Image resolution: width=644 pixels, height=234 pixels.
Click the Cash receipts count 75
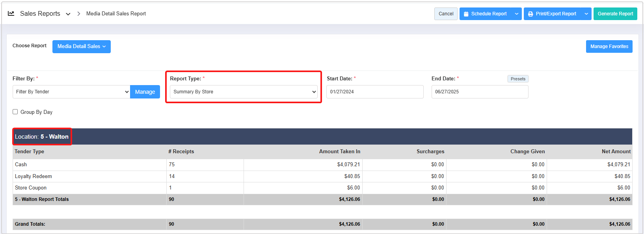pos(172,165)
